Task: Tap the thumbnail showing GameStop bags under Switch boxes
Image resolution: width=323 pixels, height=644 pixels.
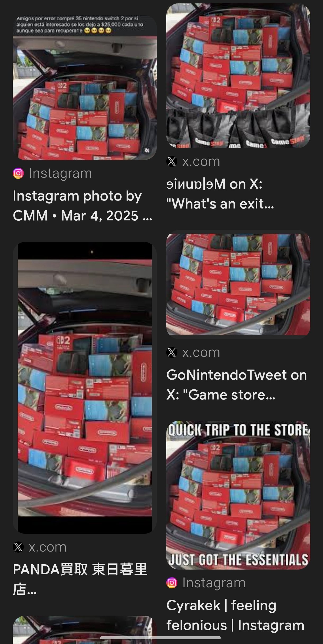Action: point(238,75)
